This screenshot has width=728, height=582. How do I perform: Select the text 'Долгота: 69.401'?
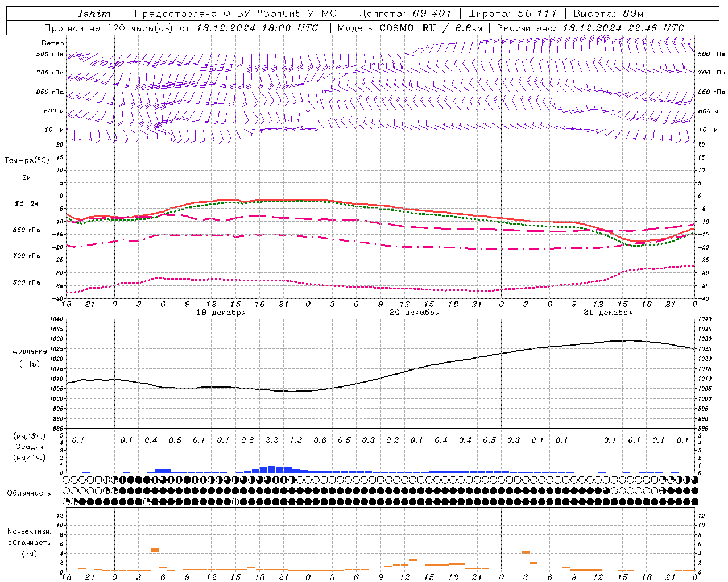(405, 14)
